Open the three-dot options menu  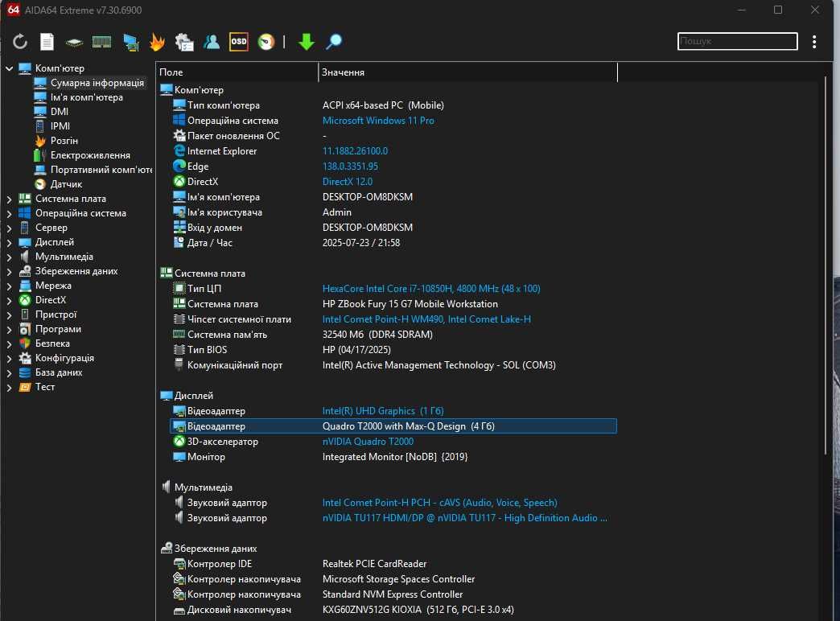click(x=813, y=42)
